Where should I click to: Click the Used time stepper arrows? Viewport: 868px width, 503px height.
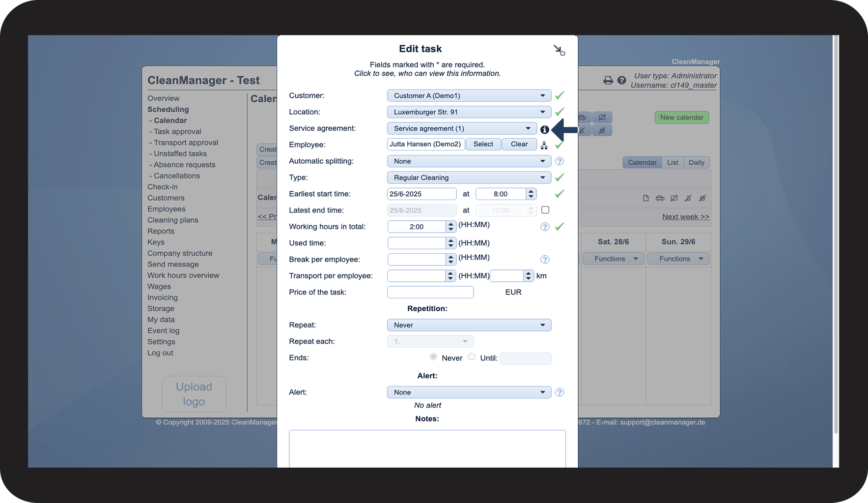pyautogui.click(x=450, y=243)
